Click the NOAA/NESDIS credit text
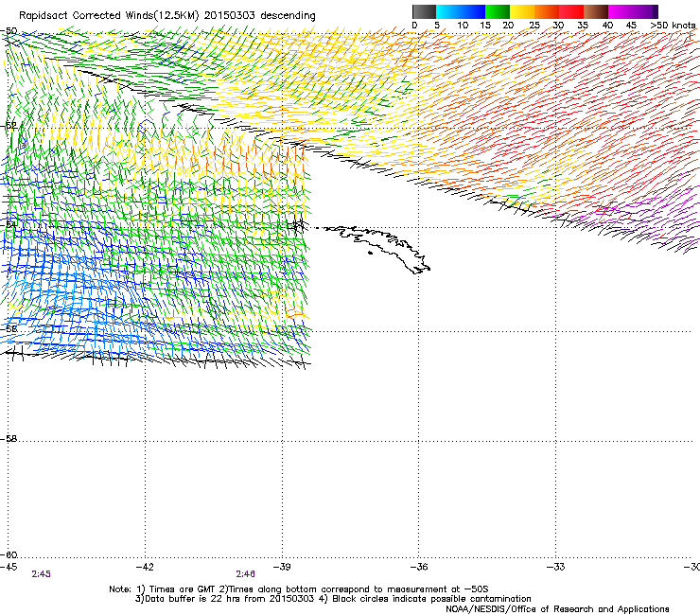The width and height of the screenshot is (700, 615). [557, 609]
